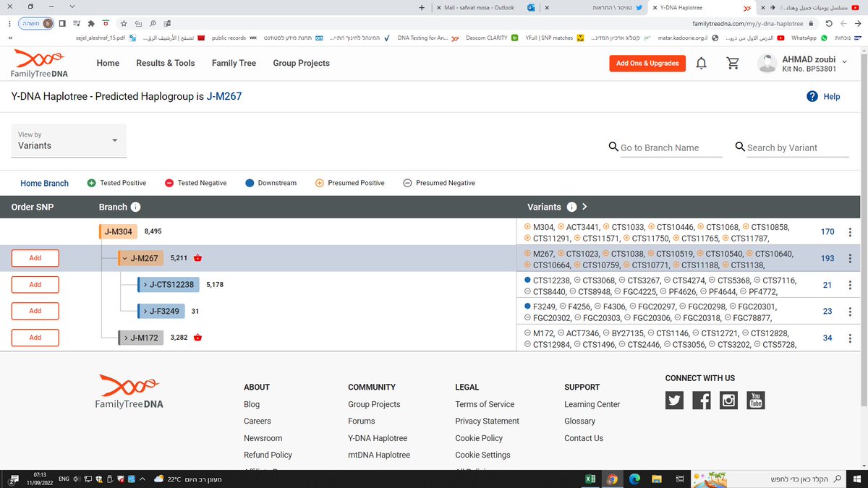Image resolution: width=868 pixels, height=488 pixels.
Task: Open the more-options dots for J-F3249 row
Action: point(850,312)
